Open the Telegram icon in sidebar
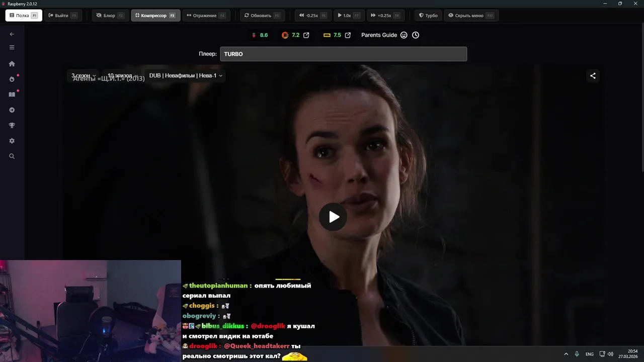This screenshot has width=644, height=362. [x=12, y=110]
